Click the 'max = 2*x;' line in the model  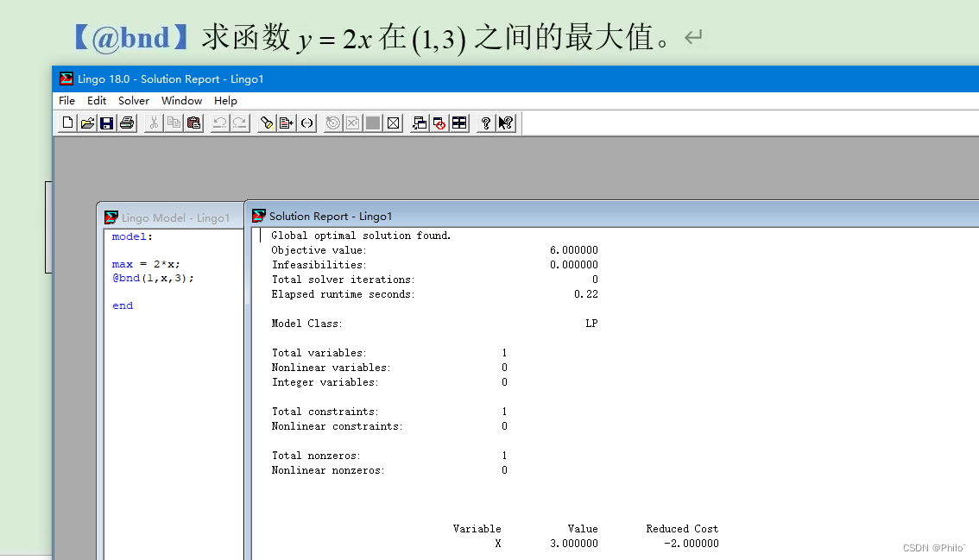(146, 264)
